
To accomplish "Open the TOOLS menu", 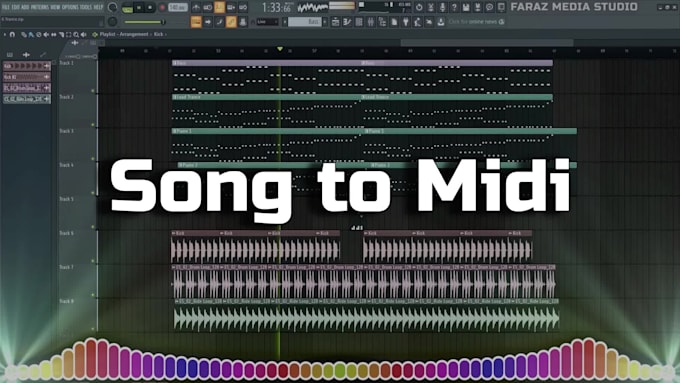I will tap(86, 7).
